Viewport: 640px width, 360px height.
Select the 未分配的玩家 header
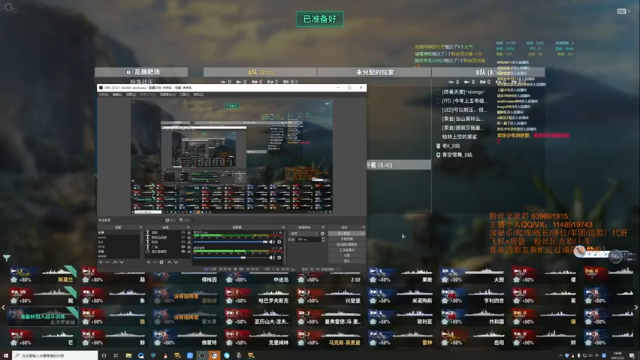point(374,72)
